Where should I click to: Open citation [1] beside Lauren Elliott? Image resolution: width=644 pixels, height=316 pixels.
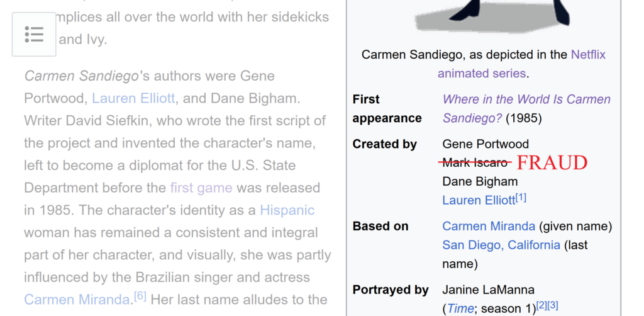[521, 198]
